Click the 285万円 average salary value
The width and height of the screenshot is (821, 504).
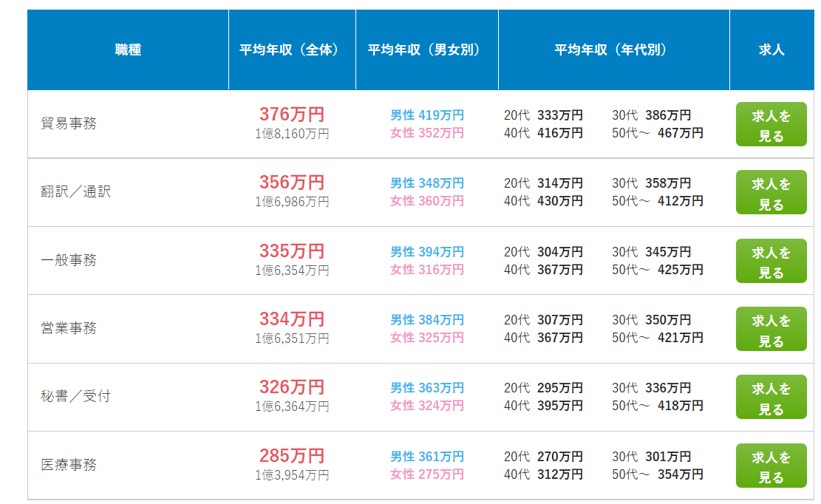pos(292,456)
